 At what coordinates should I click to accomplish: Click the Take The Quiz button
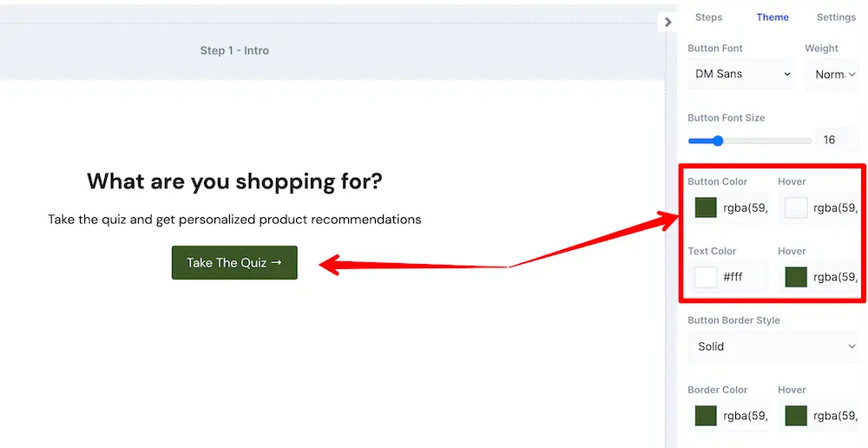coord(234,263)
